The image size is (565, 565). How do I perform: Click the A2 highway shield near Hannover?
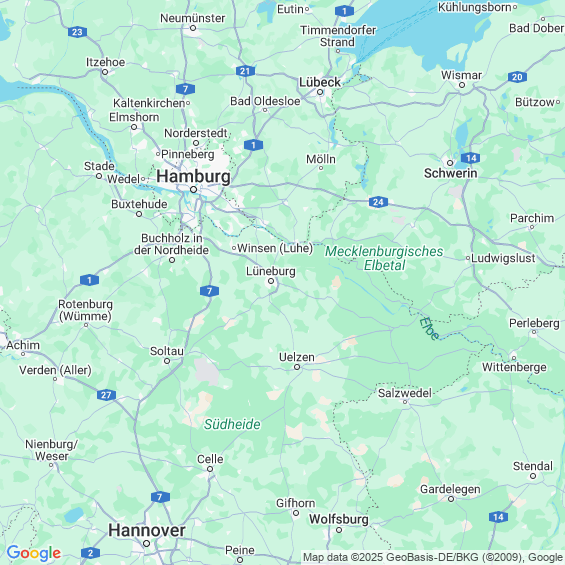pyautogui.click(x=90, y=553)
